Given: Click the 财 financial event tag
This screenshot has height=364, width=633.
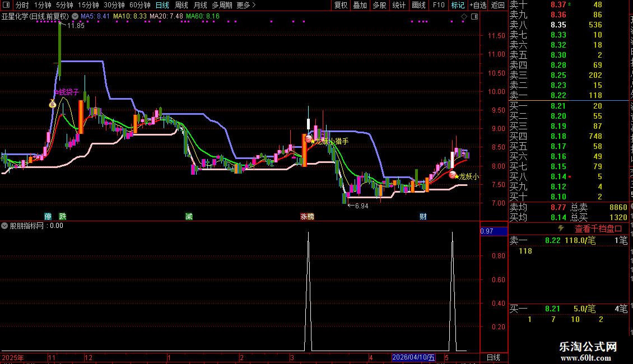Looking at the screenshot, I should 423,217.
